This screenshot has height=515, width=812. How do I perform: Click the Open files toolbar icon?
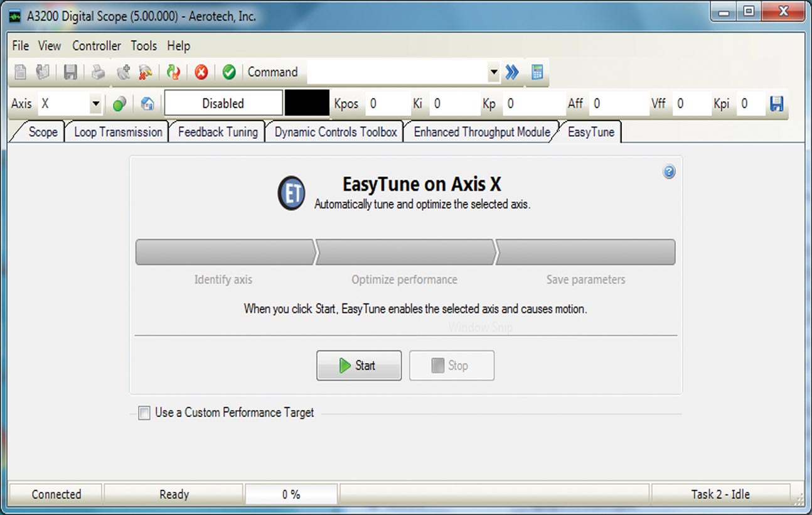[x=43, y=73]
